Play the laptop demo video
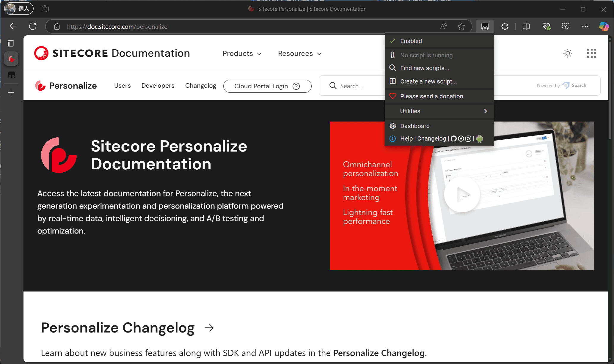This screenshot has width=614, height=364. click(x=461, y=195)
